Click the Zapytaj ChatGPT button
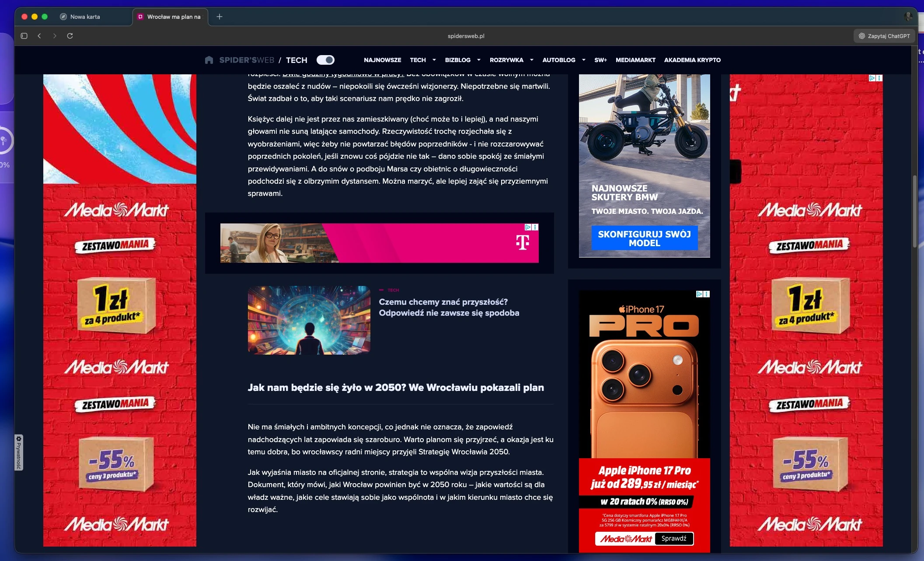The height and width of the screenshot is (561, 924). (x=884, y=36)
